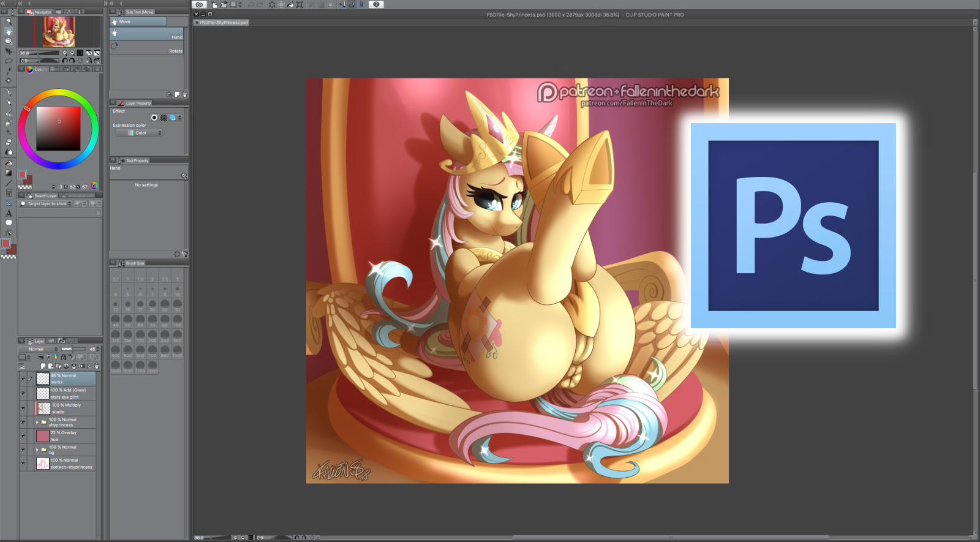Screen dimensions: 980x542
Task: Select the Eyedropper tool
Action: pyautogui.click(x=9, y=71)
